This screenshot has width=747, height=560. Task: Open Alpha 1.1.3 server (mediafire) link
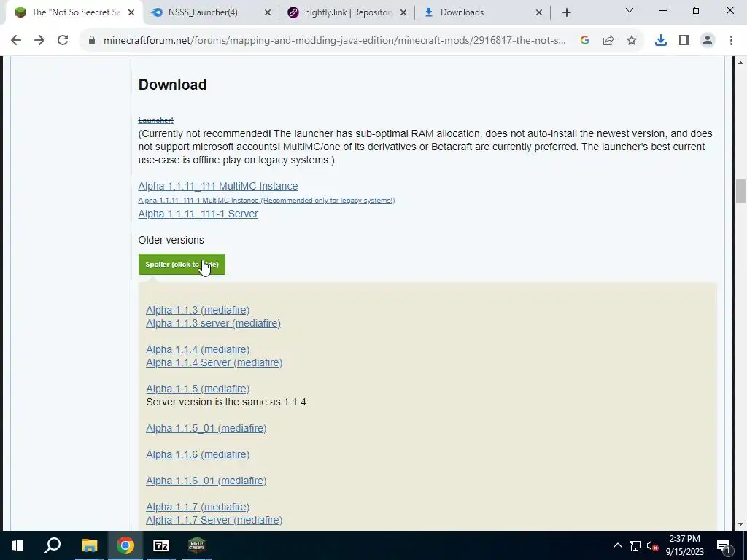click(213, 323)
